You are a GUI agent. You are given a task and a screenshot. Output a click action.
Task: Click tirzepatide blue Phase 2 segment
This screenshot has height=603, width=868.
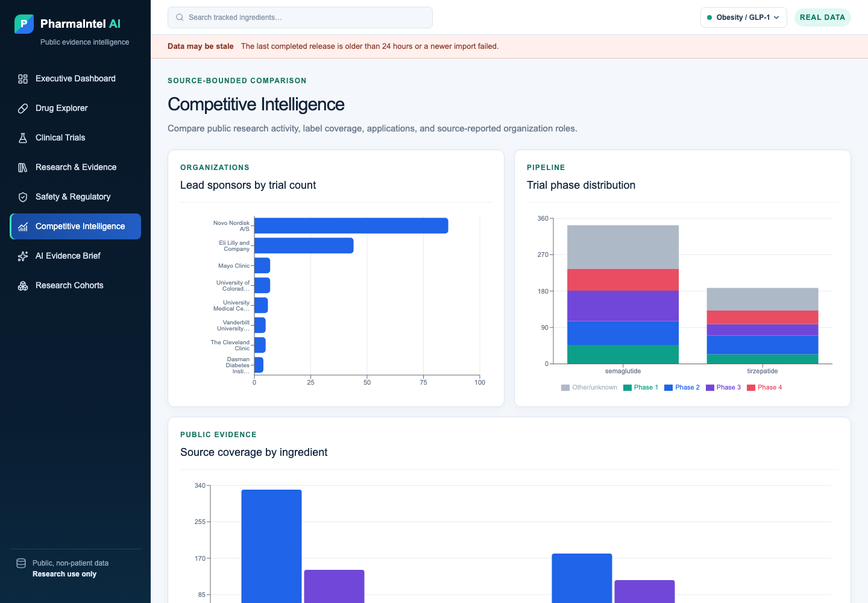[763, 345]
